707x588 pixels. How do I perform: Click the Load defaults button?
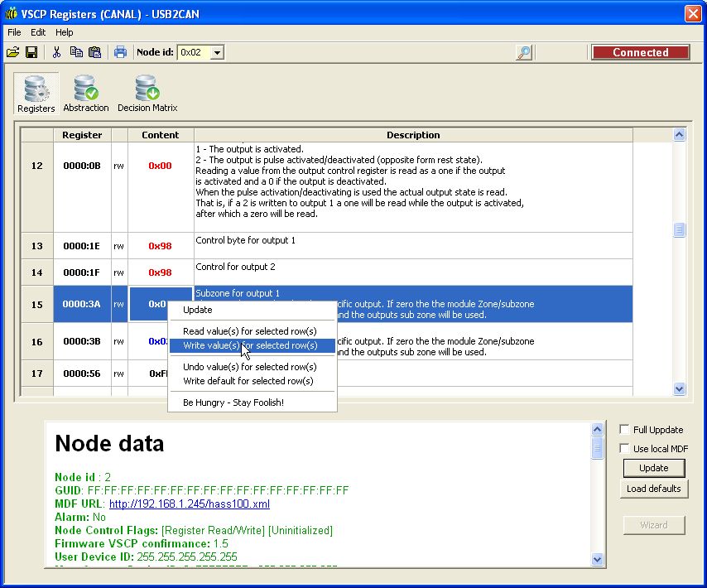tap(653, 489)
